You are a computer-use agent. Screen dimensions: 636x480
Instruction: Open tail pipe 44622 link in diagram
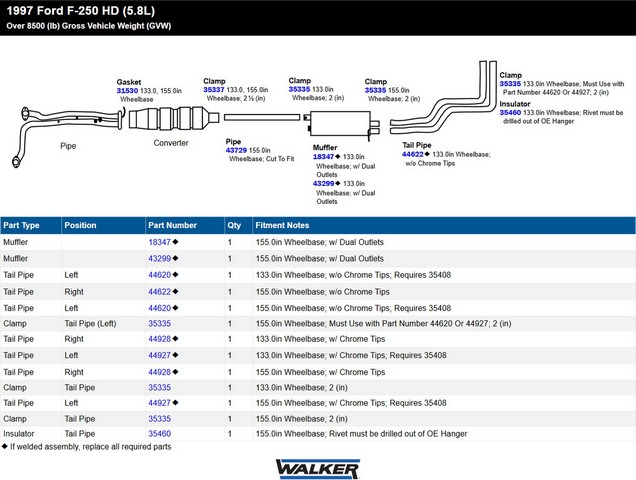coord(413,154)
